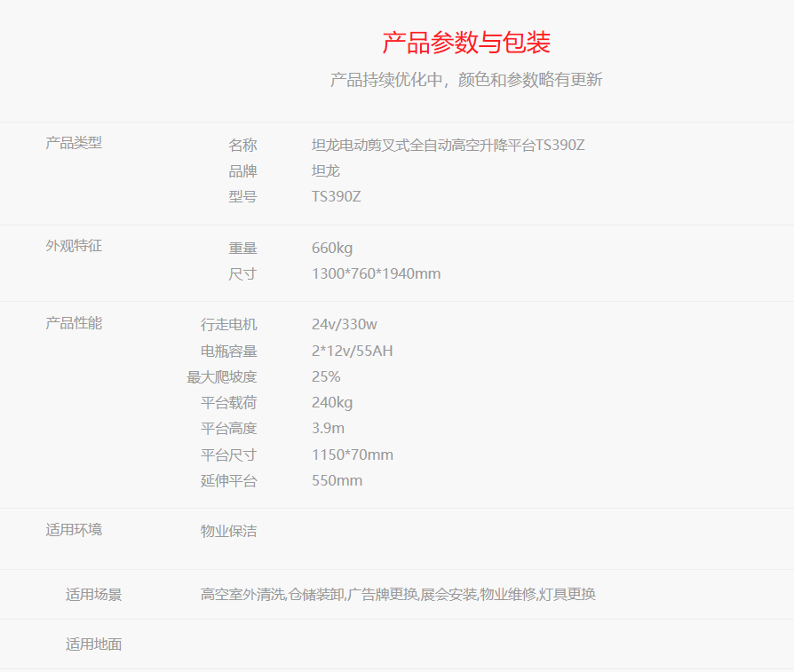Click the 适用地面 section label
Screen dimensions: 794x672
click(x=93, y=644)
